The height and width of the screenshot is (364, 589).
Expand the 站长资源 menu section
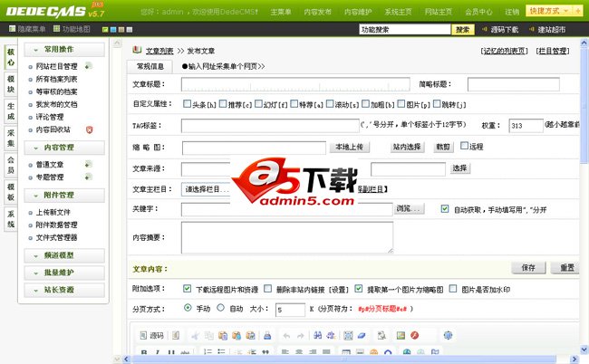64,290
